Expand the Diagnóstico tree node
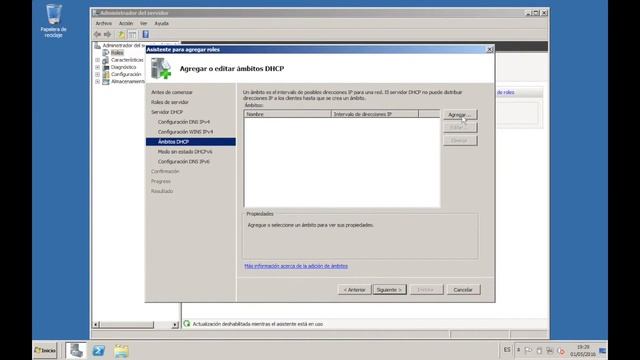The image size is (640, 360). pos(98,67)
